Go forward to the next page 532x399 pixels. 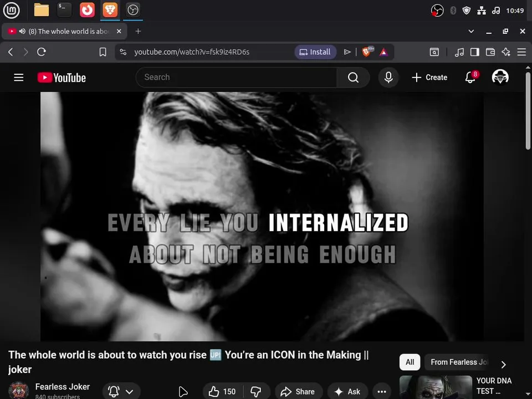[x=26, y=52]
